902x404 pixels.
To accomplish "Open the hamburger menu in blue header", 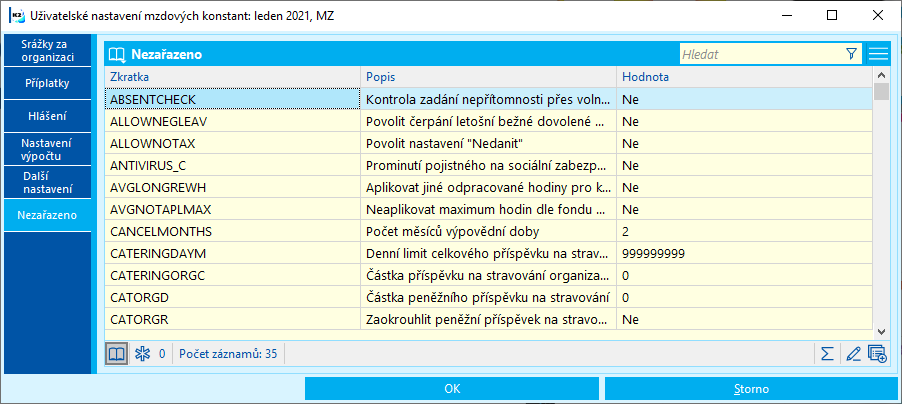I will pyautogui.click(x=878, y=54).
